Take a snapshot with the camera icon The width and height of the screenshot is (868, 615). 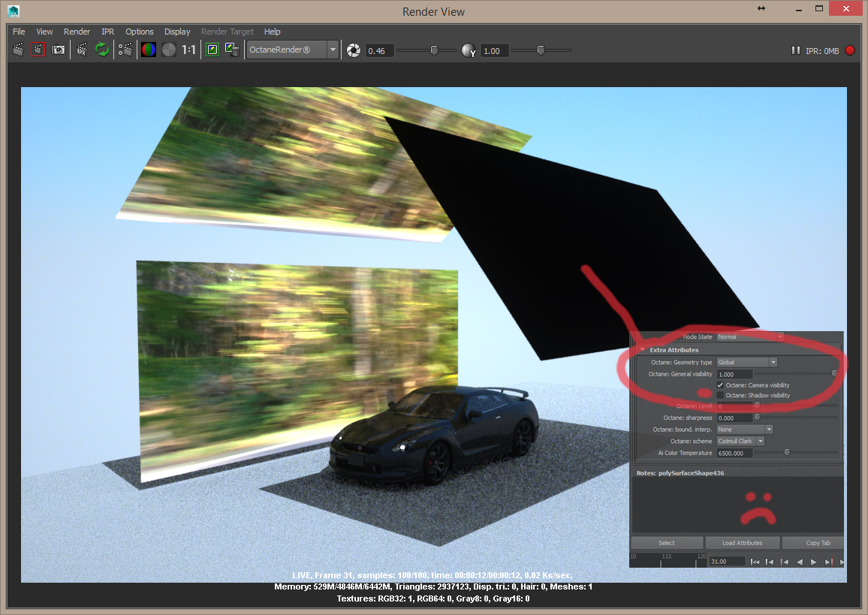pyautogui.click(x=58, y=50)
